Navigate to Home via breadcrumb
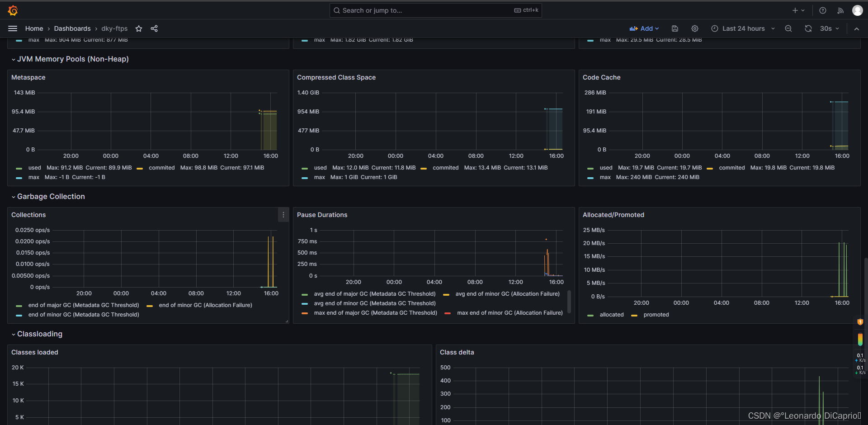 [x=34, y=28]
